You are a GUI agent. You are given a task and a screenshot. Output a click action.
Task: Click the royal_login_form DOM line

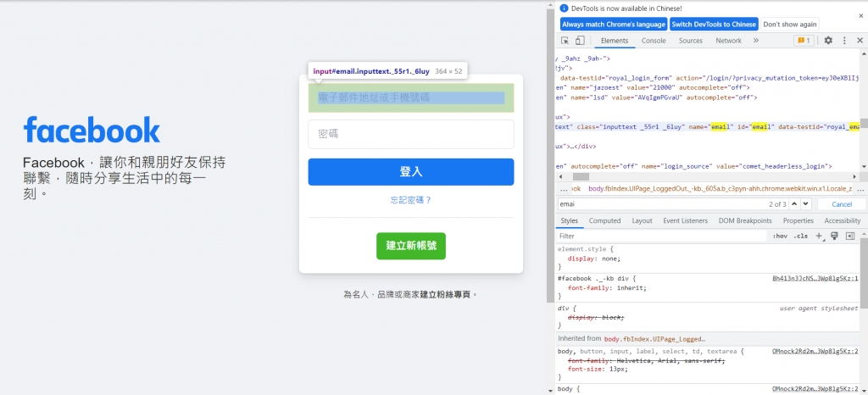click(708, 78)
